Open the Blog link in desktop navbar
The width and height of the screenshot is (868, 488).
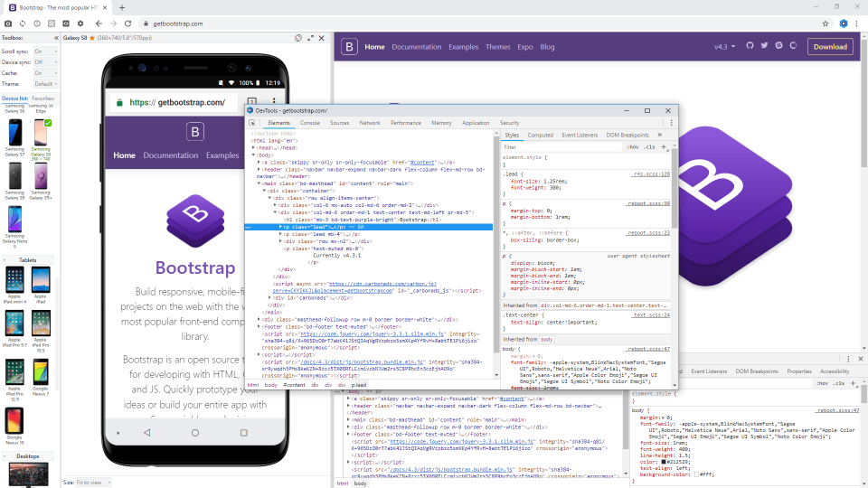548,47
